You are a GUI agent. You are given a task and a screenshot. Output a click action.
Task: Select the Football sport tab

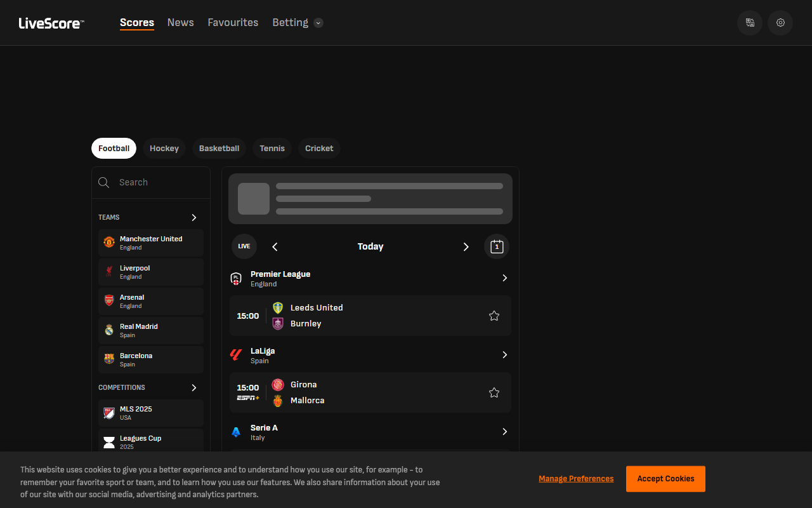click(114, 148)
